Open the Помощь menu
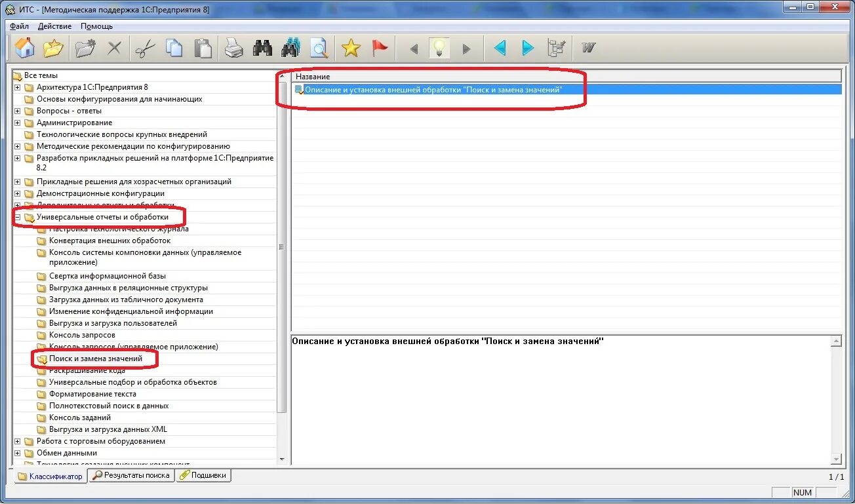 tap(96, 26)
